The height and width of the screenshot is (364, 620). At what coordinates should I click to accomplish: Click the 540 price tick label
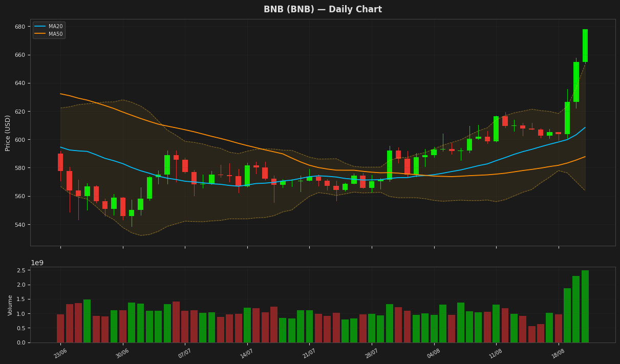pyautogui.click(x=20, y=225)
